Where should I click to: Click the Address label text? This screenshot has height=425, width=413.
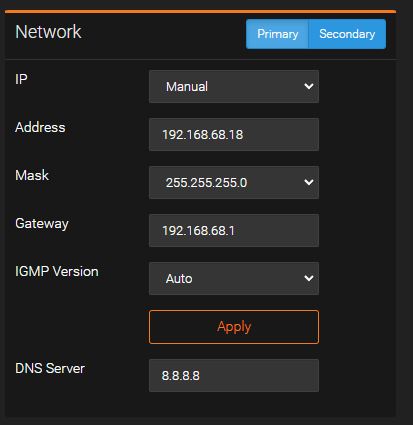click(x=40, y=127)
